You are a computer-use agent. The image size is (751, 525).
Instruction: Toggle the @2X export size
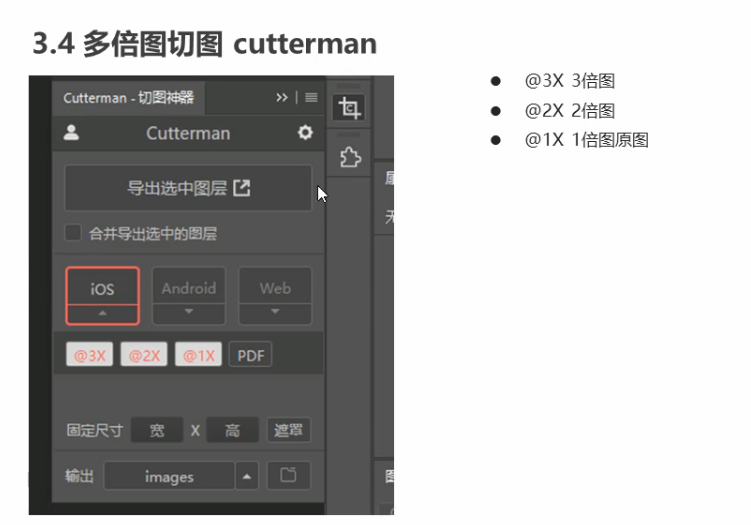(x=144, y=354)
